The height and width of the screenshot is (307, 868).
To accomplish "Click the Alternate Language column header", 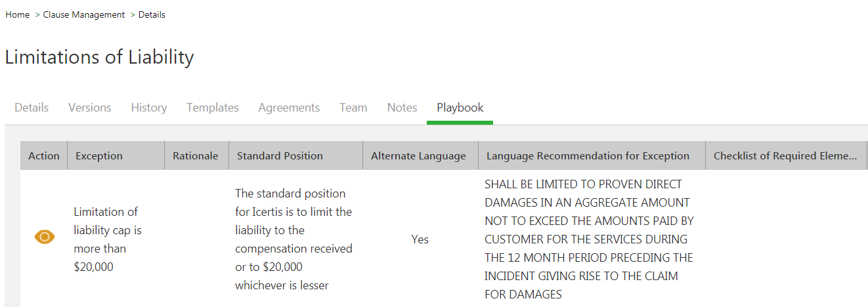I will pos(418,156).
